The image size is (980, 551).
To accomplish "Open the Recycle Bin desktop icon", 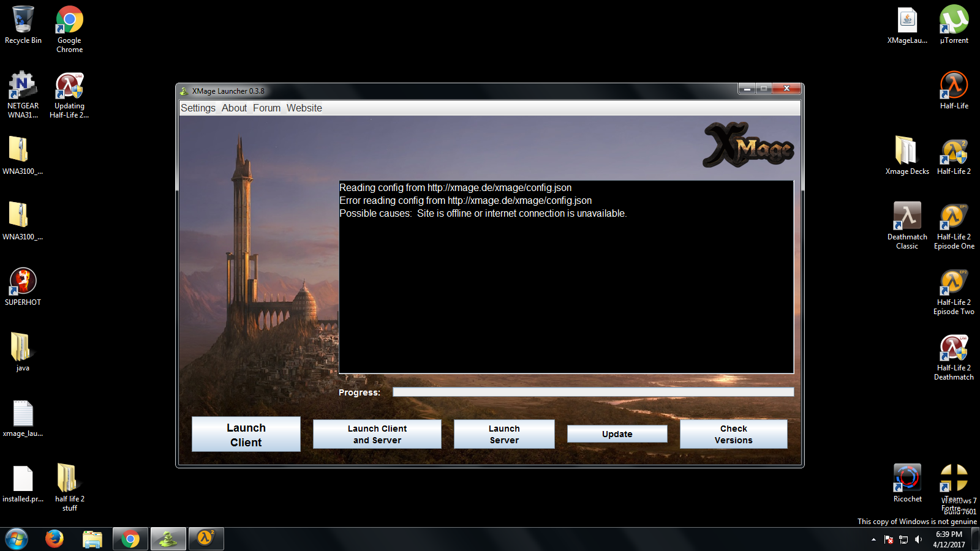I will pos(23,26).
